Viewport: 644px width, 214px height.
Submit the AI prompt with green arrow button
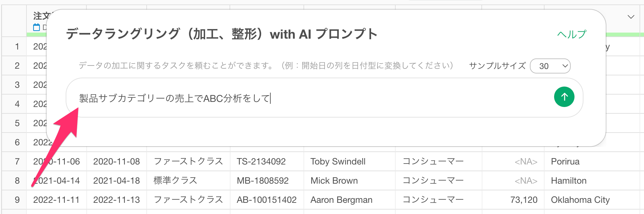coord(564,97)
